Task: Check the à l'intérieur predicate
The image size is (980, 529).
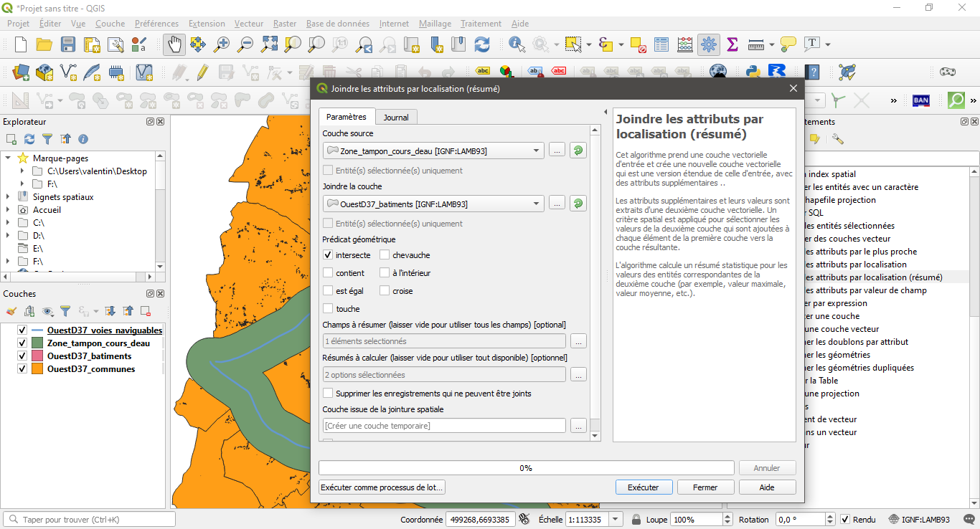Action: pyautogui.click(x=385, y=272)
